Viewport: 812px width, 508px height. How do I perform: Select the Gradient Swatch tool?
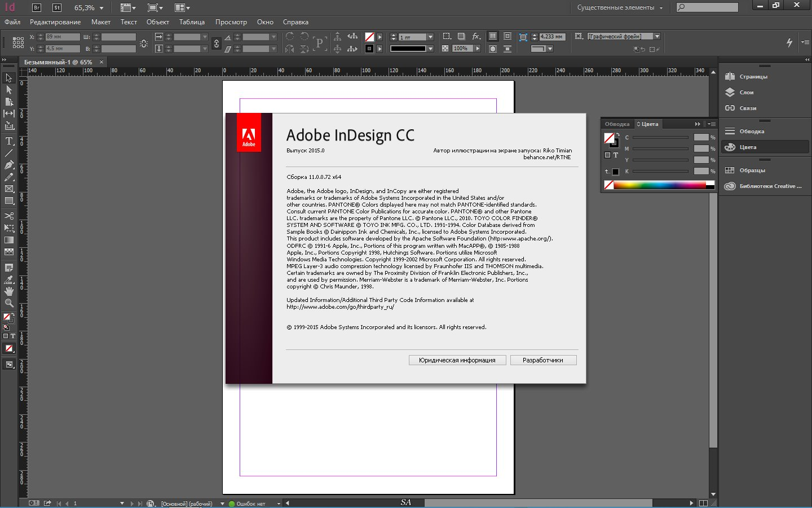9,240
